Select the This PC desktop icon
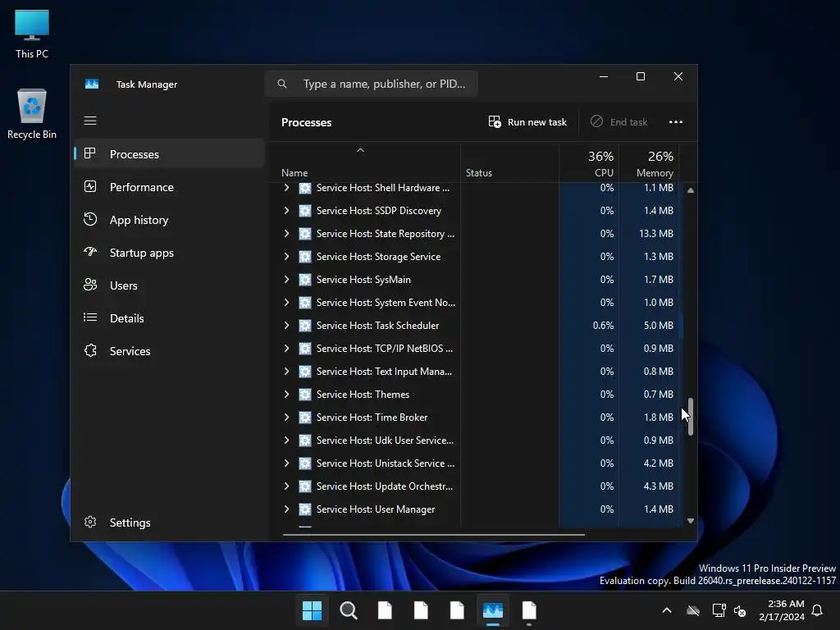840x630 pixels. pyautogui.click(x=32, y=34)
